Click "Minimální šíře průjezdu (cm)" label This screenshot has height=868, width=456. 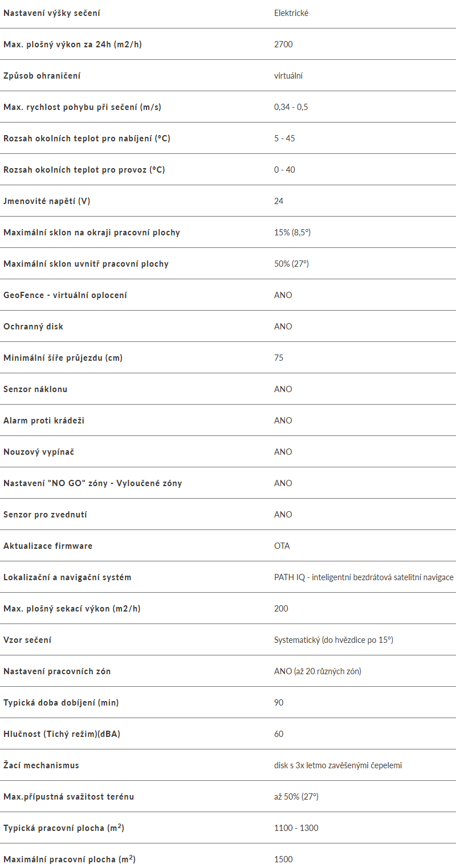tap(63, 357)
